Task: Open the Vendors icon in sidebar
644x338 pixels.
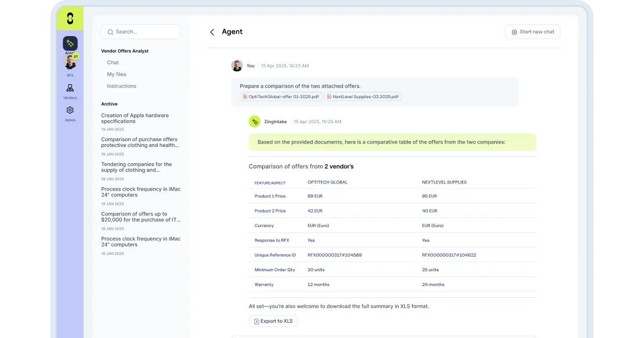Action: coord(70,88)
